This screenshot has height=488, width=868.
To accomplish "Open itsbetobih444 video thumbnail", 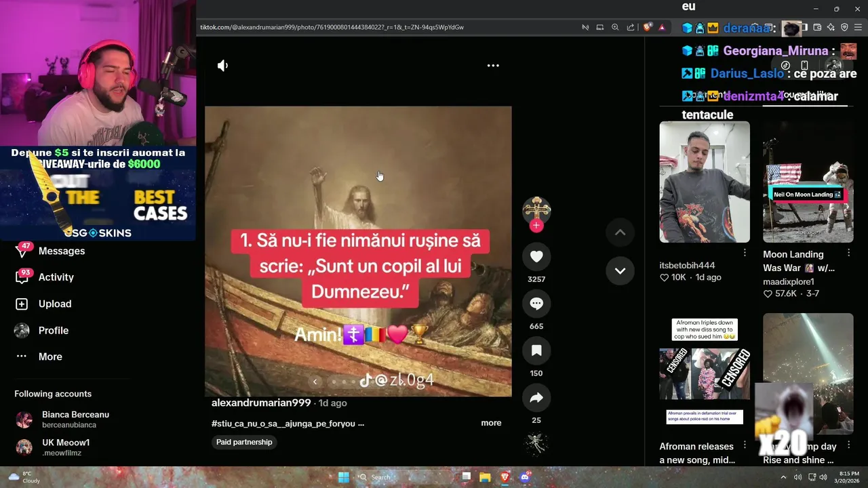I will pos(705,182).
